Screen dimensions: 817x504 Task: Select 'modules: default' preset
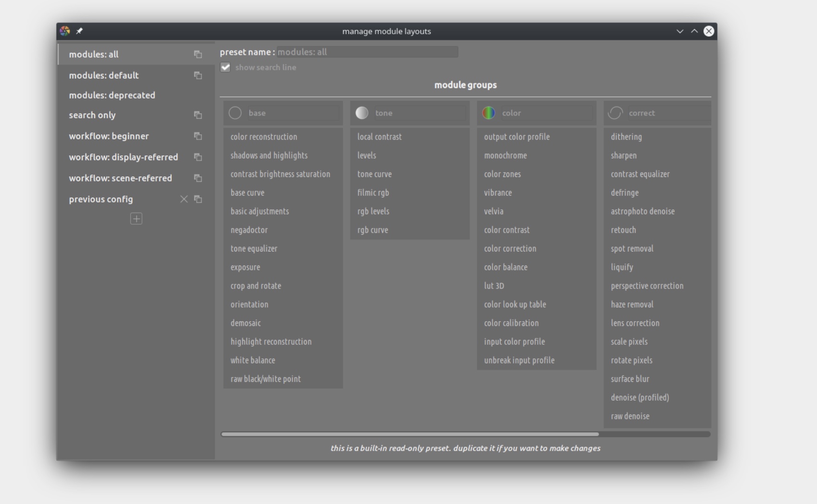pos(136,76)
